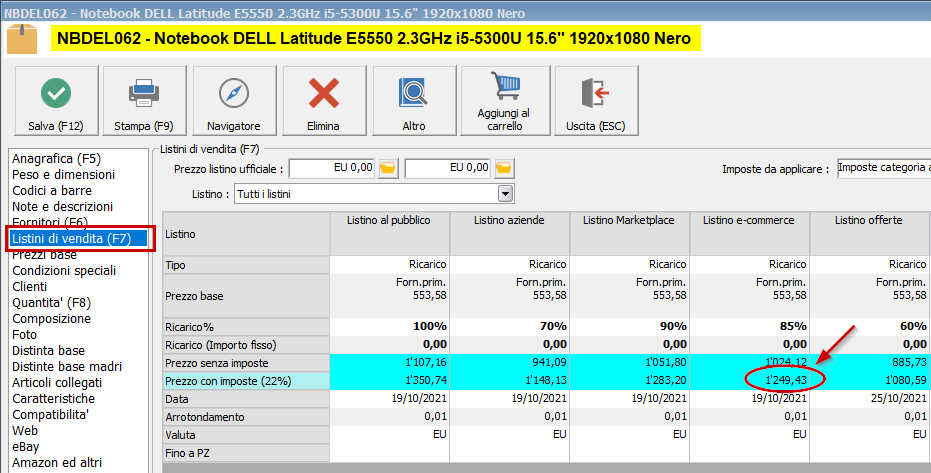Select price without tax 941,09 cell
This screenshot has width=931, height=473.
[509, 363]
